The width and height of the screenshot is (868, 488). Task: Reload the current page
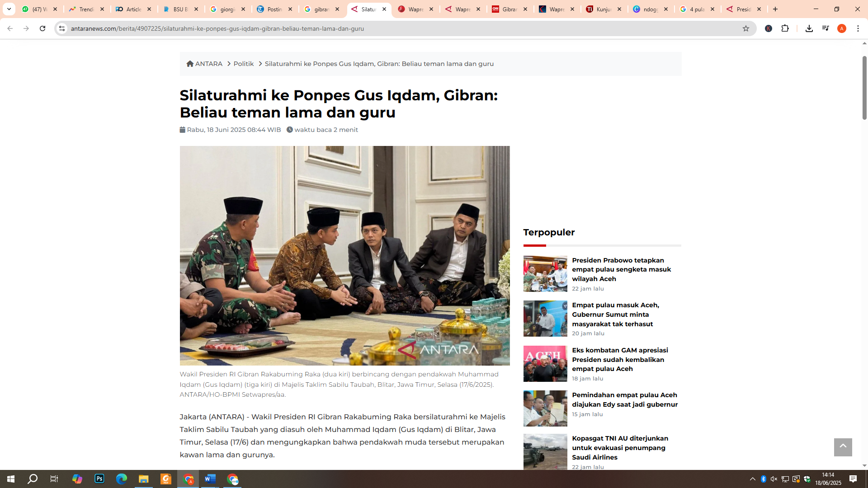point(42,28)
